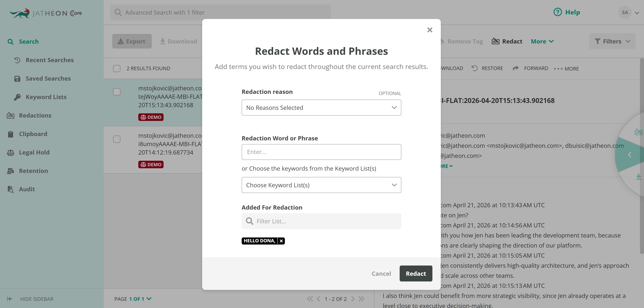This screenshot has height=308, width=644.
Task: Click FORWARD in message actions
Action: (x=530, y=68)
